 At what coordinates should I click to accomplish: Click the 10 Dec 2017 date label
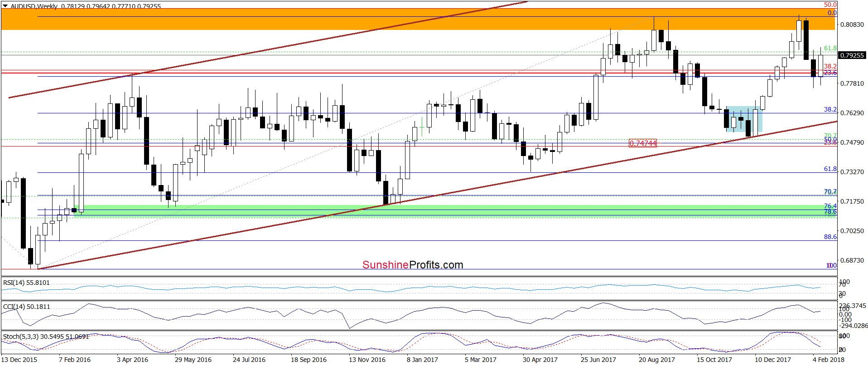point(773,360)
